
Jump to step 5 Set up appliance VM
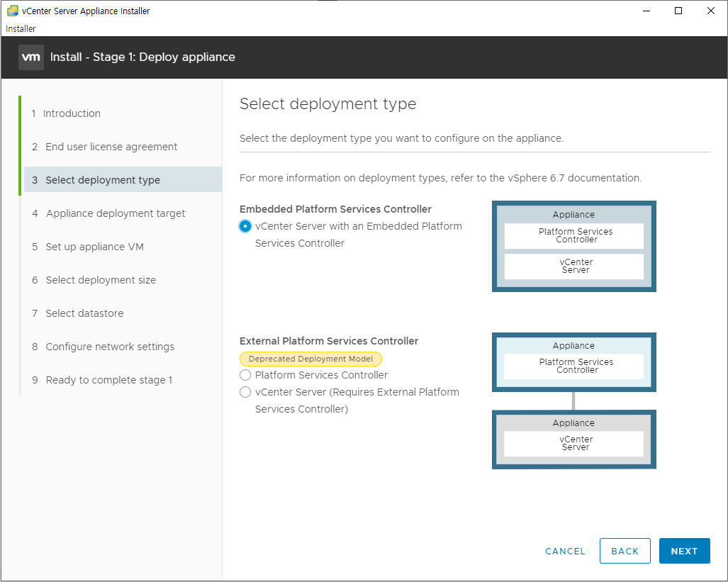(x=88, y=247)
